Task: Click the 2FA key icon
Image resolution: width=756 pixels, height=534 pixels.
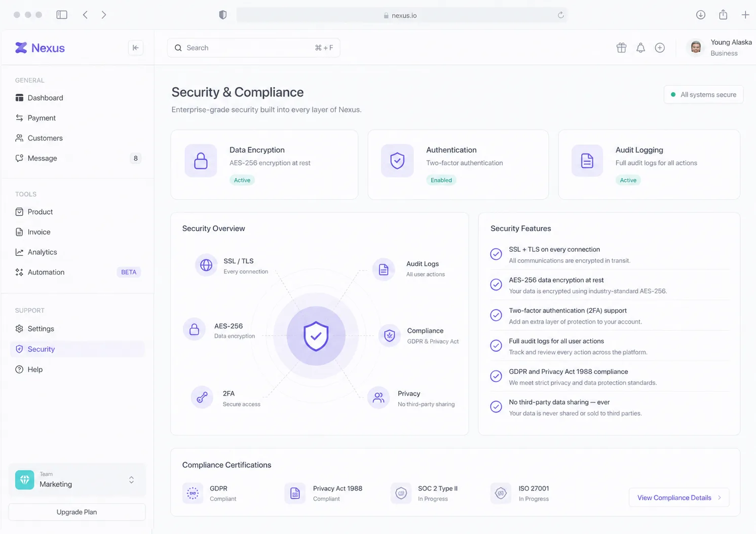Action: pos(202,397)
